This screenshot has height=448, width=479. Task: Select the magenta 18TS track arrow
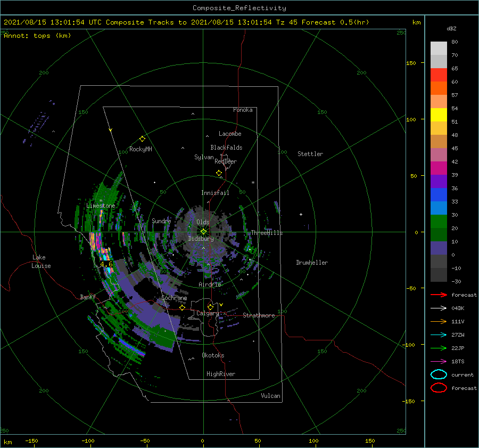coord(439,362)
